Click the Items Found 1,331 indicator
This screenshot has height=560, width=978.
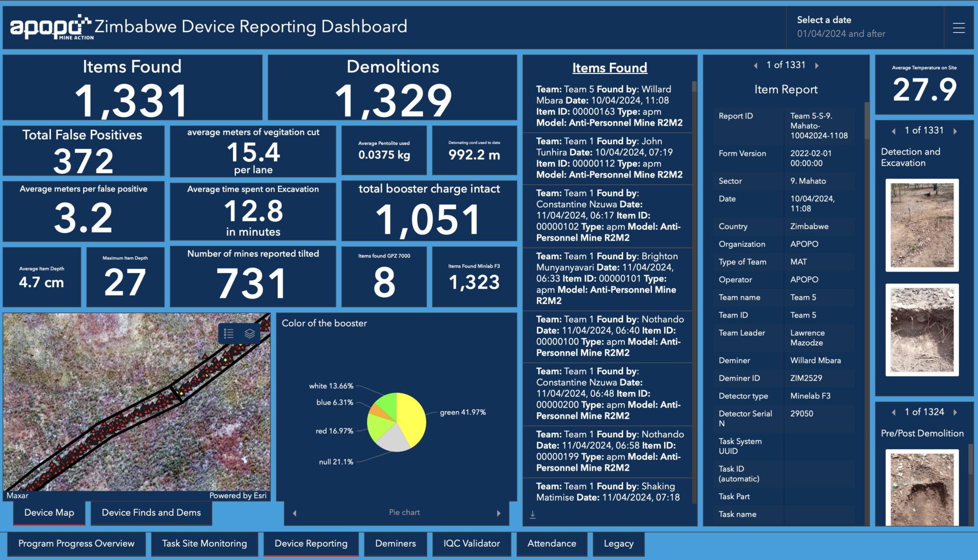click(132, 88)
